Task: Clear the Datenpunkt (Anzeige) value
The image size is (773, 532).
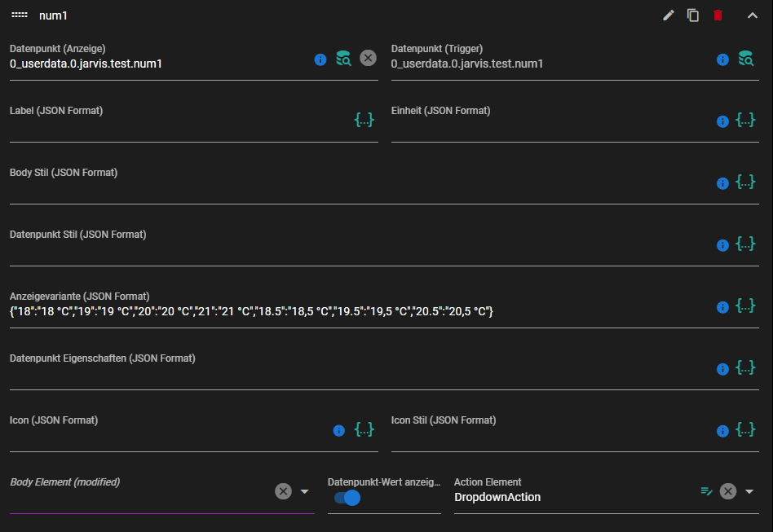Action: (x=368, y=58)
